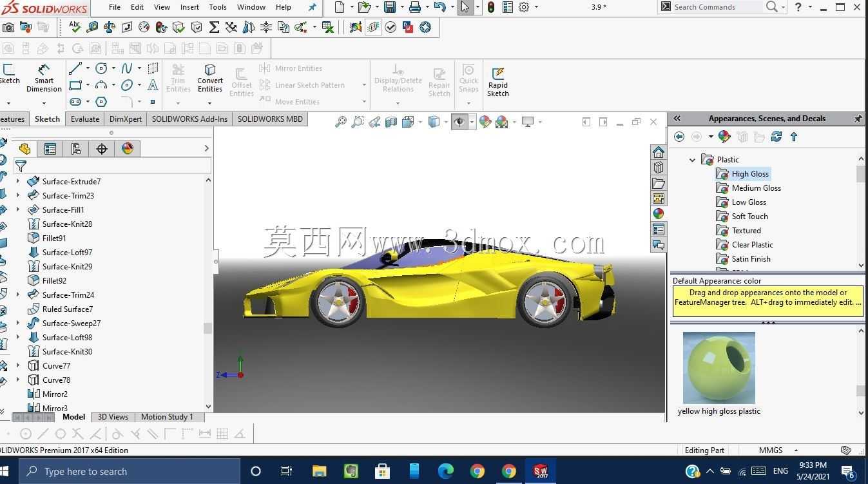
Task: Open the PropertyManager tab icon
Action: [x=50, y=149]
